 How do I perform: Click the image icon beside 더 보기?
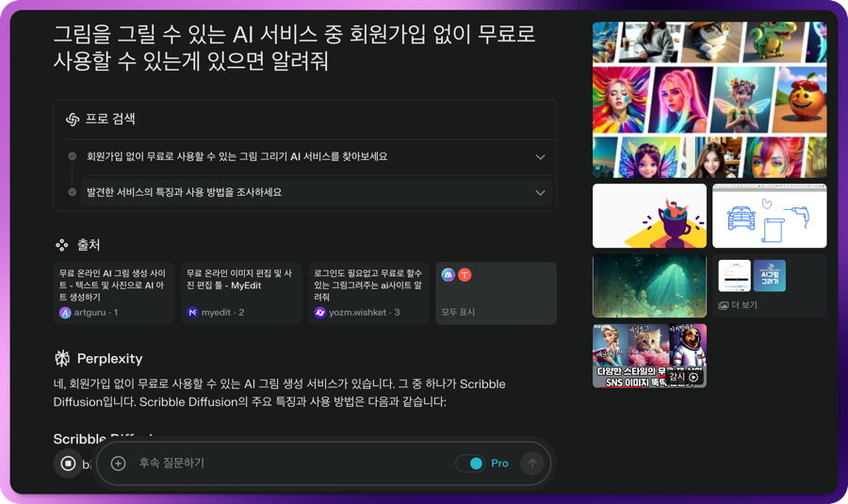tap(723, 305)
